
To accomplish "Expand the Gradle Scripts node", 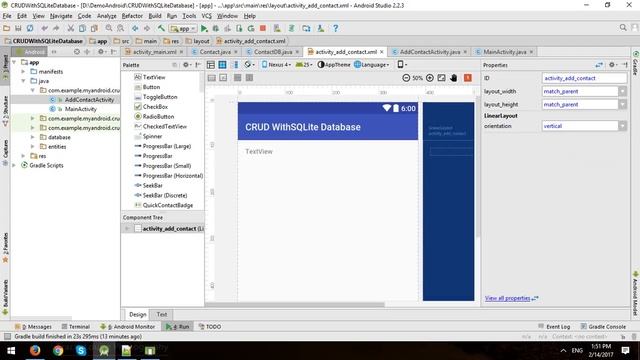I will [15, 165].
